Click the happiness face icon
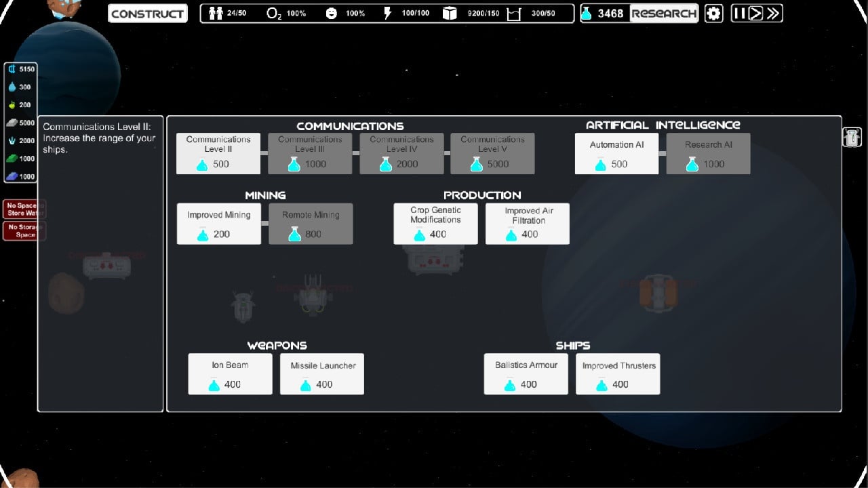Screen dimensions: 868x488 pos(331,14)
